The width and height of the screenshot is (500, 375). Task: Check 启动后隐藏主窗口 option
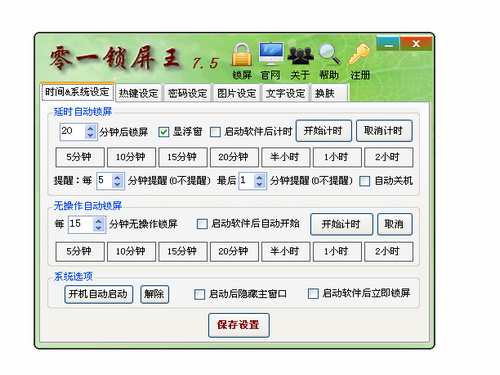[x=199, y=294]
